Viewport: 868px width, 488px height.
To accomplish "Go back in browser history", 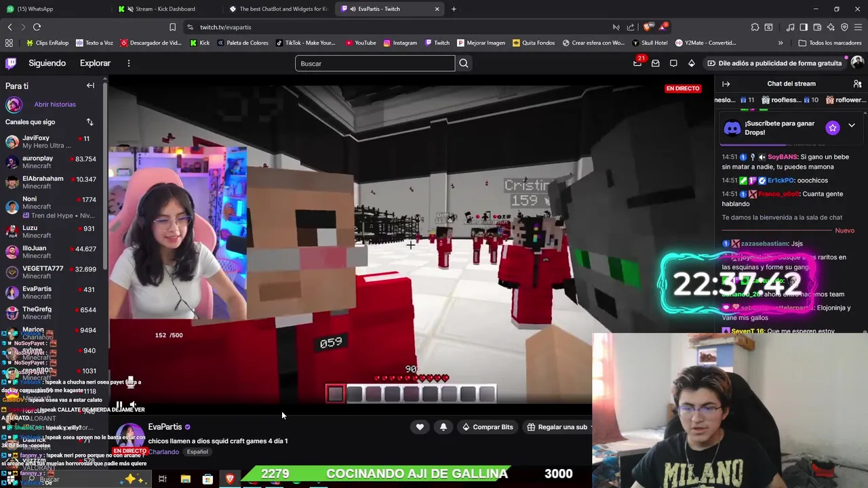I will coord(9,27).
